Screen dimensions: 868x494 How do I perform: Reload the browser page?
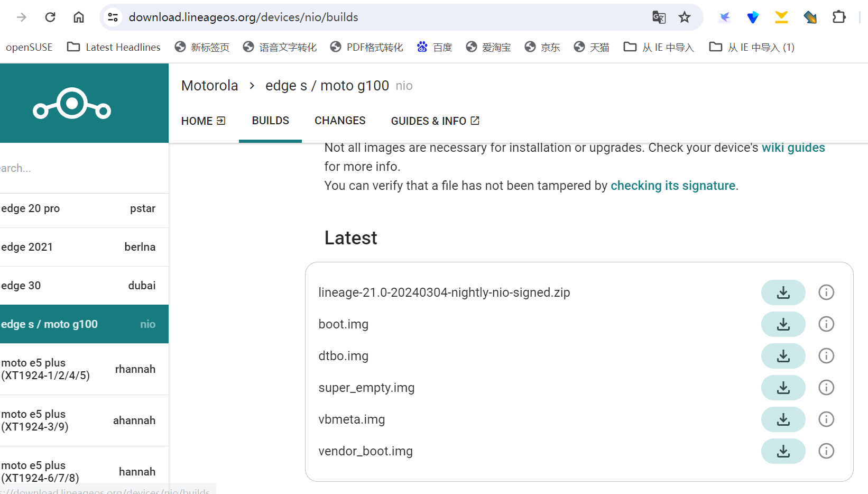(50, 17)
